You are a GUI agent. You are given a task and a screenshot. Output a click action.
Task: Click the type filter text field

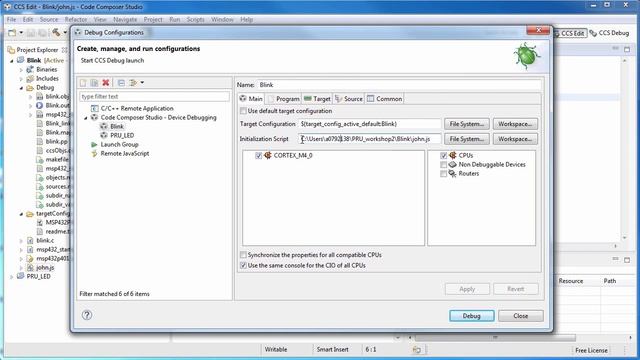(x=154, y=96)
